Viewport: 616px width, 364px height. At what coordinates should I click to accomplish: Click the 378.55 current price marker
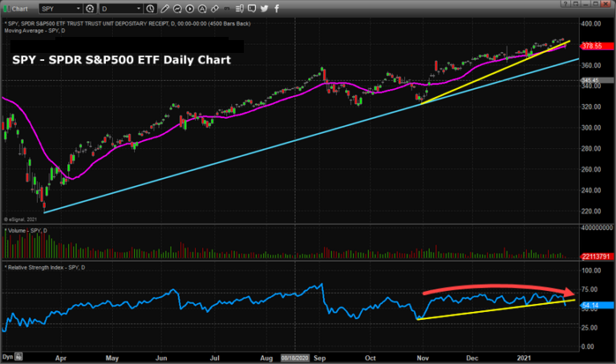(597, 46)
